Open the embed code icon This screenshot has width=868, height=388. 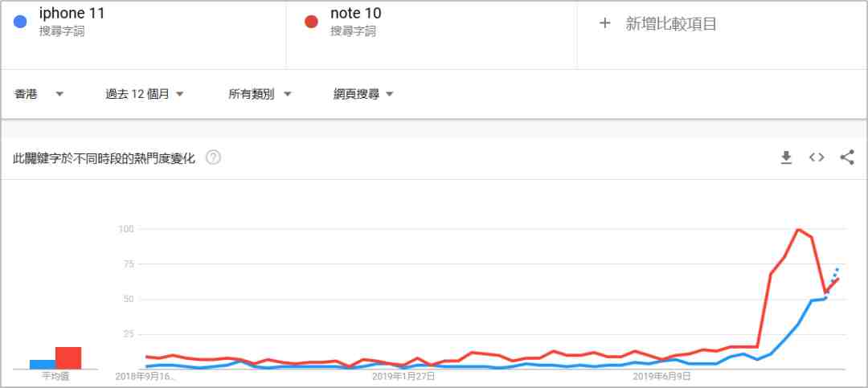[x=817, y=157]
